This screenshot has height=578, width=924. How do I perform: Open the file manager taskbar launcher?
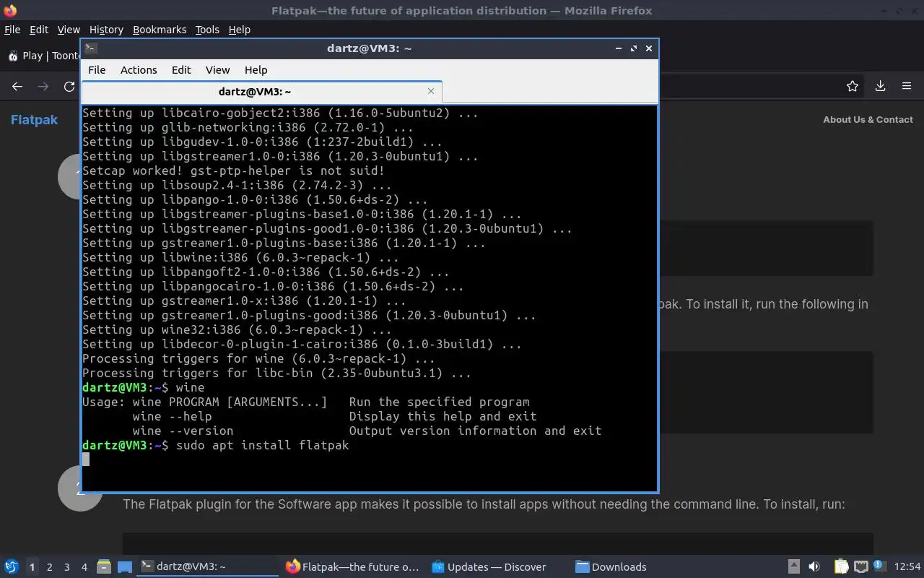coord(103,566)
